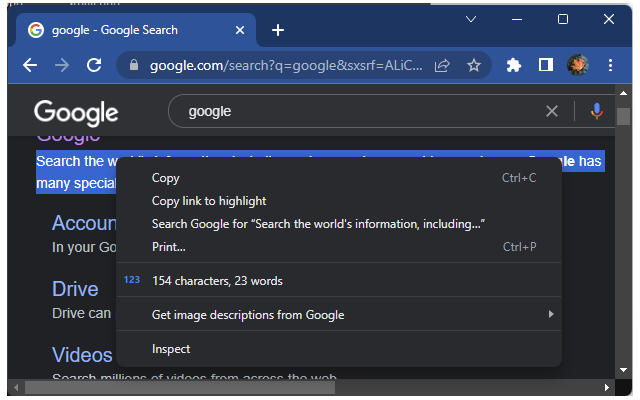
Task: Click 154 characters, 23 words entry
Action: click(339, 280)
